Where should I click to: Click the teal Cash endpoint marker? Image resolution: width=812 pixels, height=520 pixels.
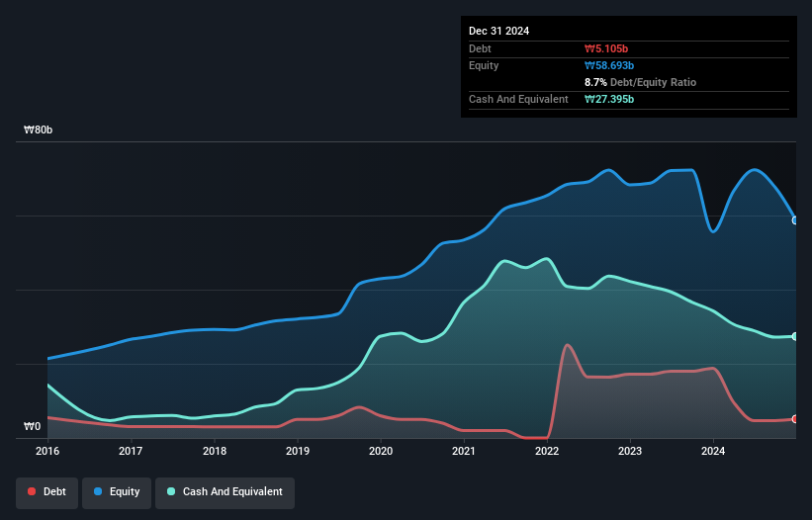point(795,336)
